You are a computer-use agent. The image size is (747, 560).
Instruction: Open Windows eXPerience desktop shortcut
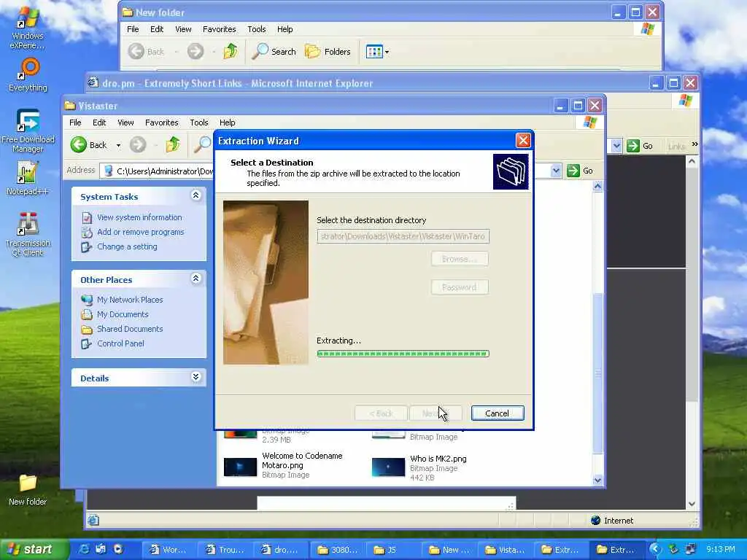28,28
